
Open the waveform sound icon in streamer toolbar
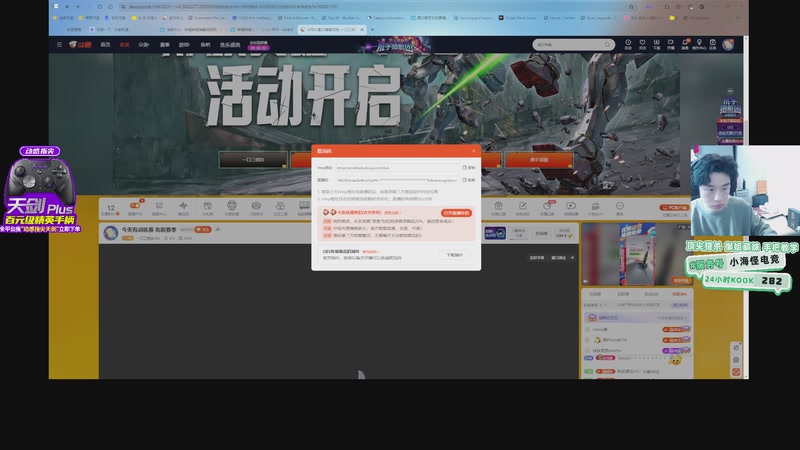183,207
